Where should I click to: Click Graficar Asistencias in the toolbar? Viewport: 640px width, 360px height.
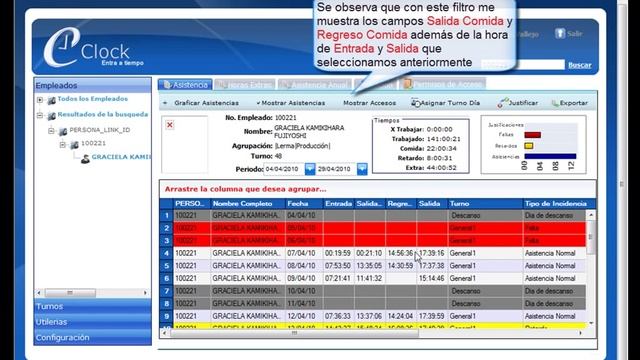(x=207, y=103)
